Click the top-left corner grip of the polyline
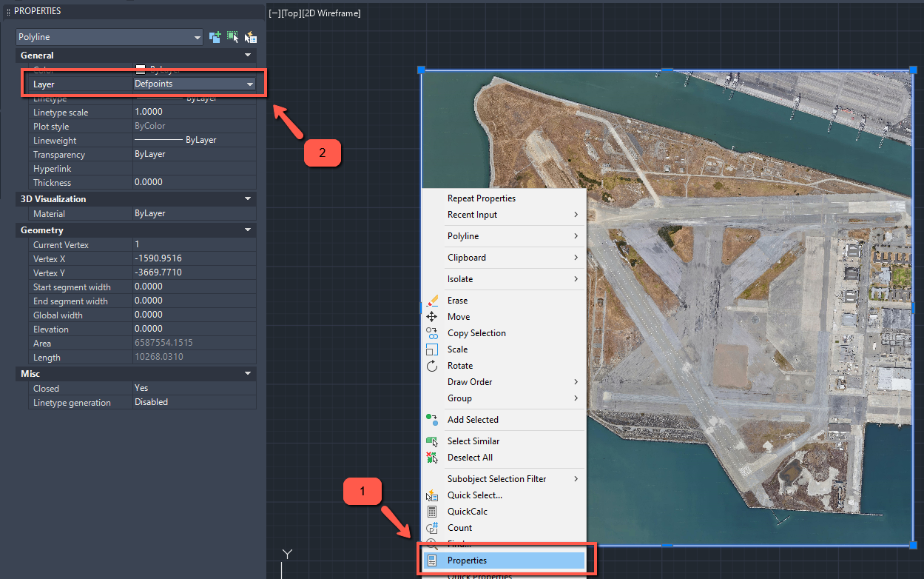Image resolution: width=924 pixels, height=579 pixels. click(x=421, y=70)
